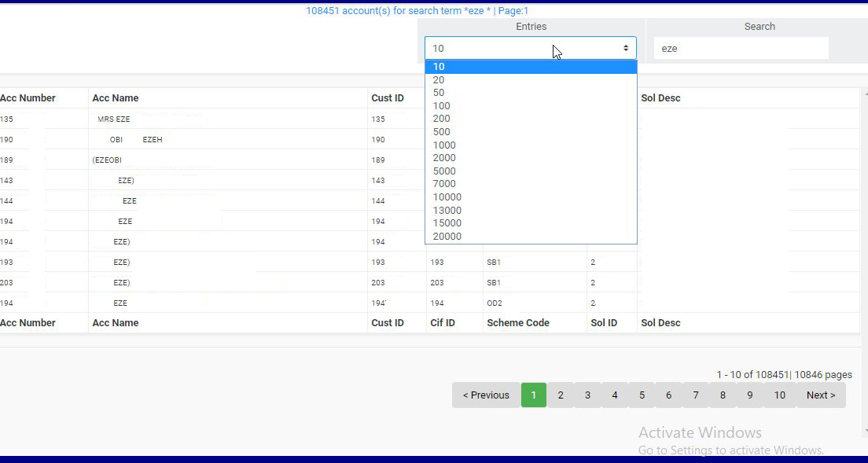Select the current page 1 button
The image size is (868, 463).
533,395
